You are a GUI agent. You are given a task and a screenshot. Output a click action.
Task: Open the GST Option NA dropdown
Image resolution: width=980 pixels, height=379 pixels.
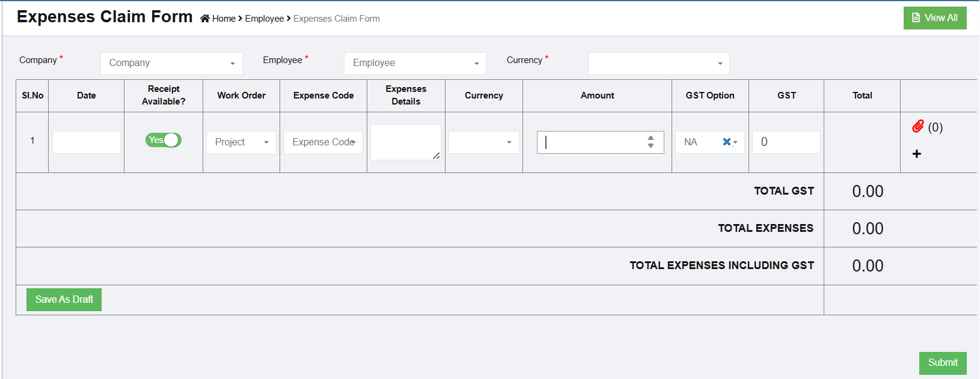coord(709,142)
